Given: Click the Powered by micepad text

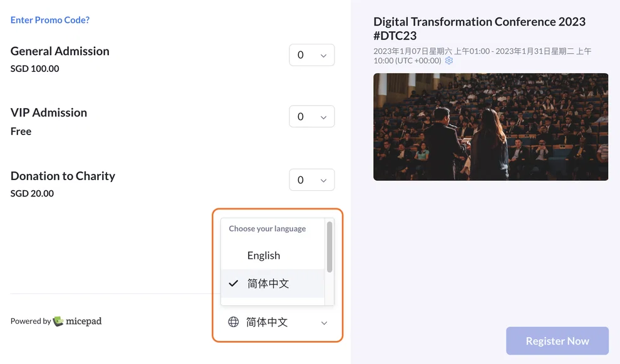Looking at the screenshot, I should pos(56,321).
